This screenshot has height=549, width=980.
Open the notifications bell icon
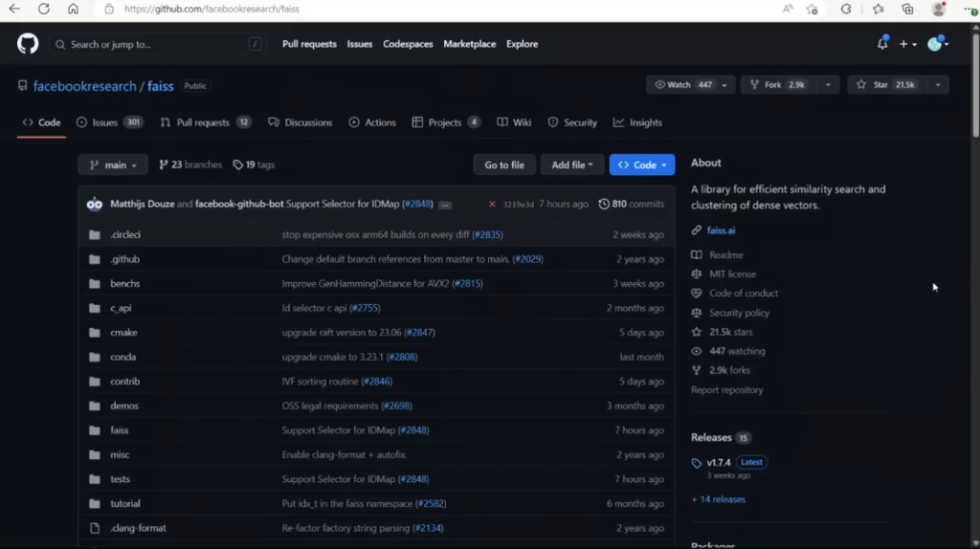pos(881,44)
